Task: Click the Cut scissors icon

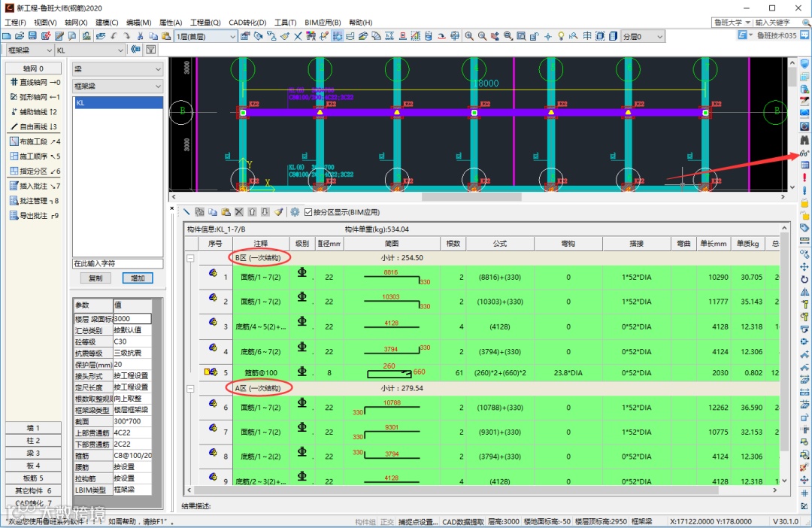Action: pyautogui.click(x=140, y=36)
